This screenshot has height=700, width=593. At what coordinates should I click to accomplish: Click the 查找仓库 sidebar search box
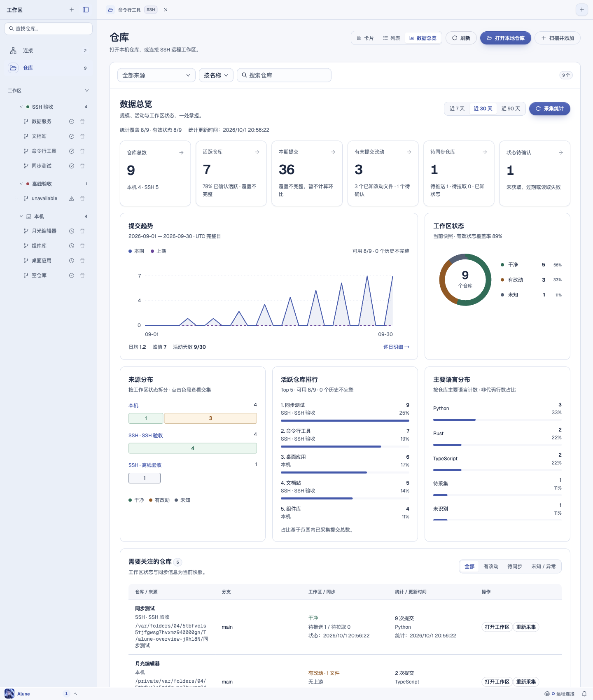click(49, 28)
